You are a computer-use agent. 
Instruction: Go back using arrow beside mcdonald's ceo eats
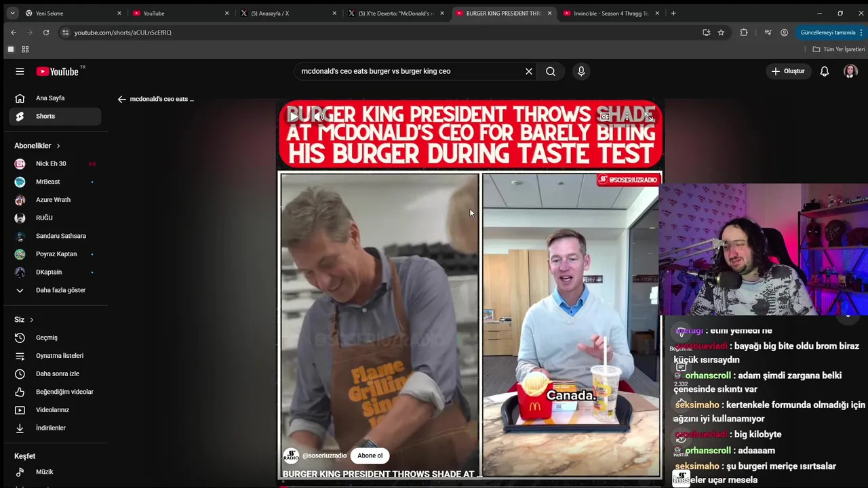tap(122, 99)
